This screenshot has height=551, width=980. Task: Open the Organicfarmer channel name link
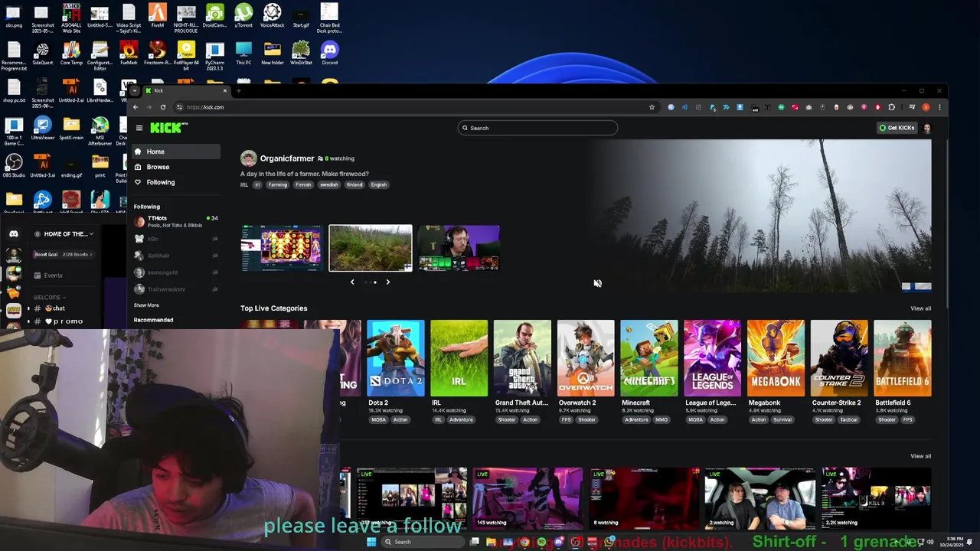click(x=287, y=158)
